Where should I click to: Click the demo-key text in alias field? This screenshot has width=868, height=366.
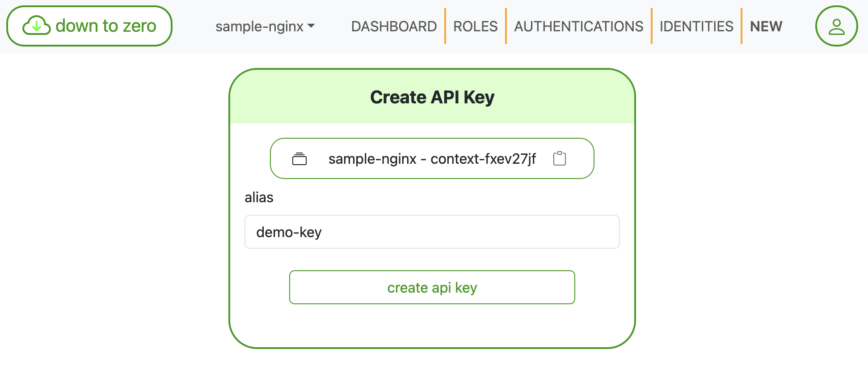click(x=289, y=232)
